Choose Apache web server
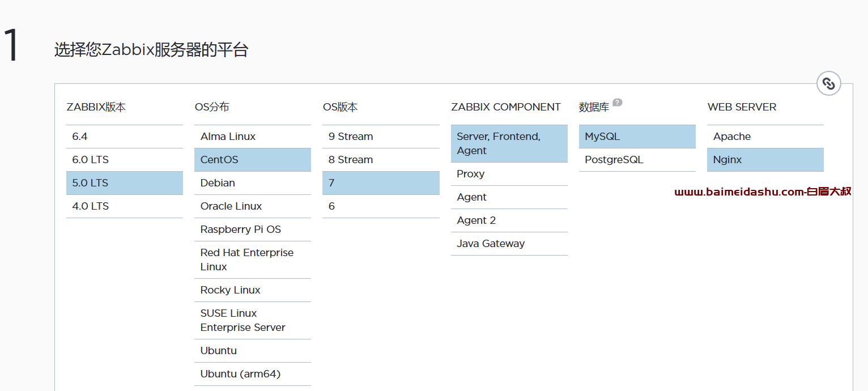Screen dimensions: 868x391 pos(765,137)
